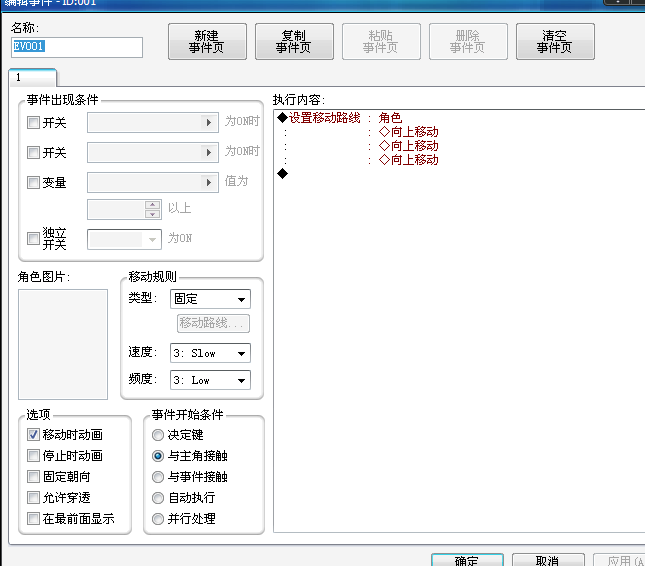The image size is (645, 566).
Task: Enable the second 开关 condition checkbox
Action: 33,153
